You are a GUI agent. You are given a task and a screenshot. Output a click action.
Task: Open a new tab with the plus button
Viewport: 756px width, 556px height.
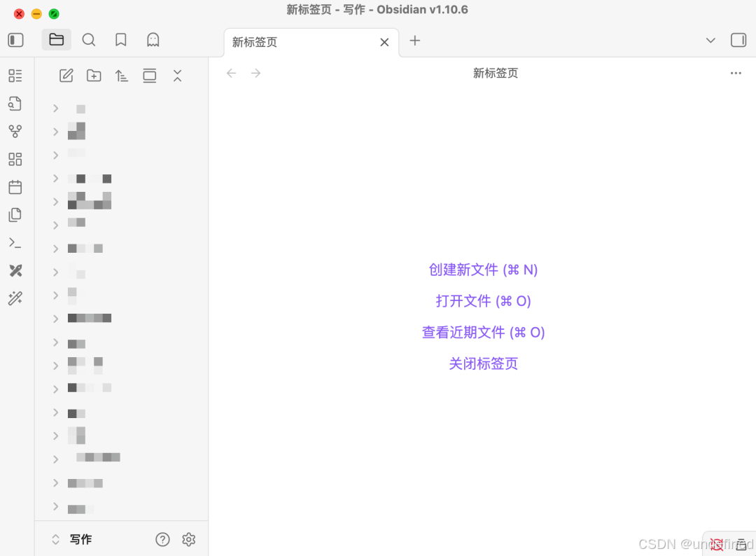[x=414, y=41]
